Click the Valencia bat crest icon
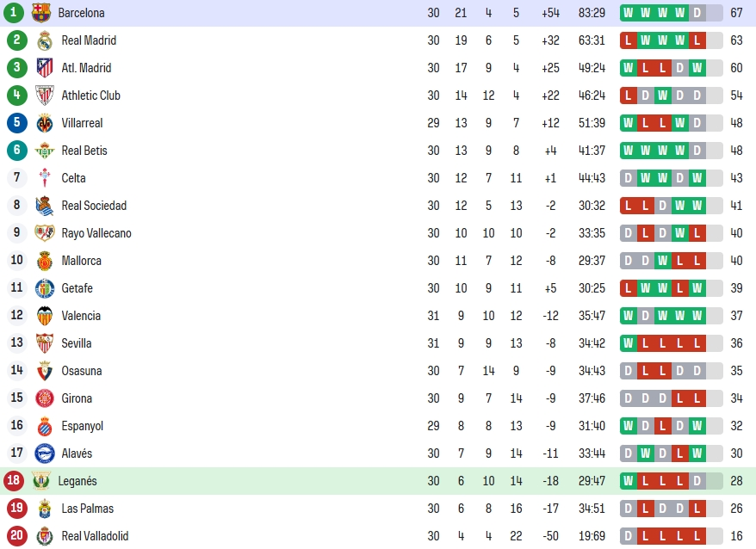Viewport: 756px width, 549px height. [x=45, y=316]
